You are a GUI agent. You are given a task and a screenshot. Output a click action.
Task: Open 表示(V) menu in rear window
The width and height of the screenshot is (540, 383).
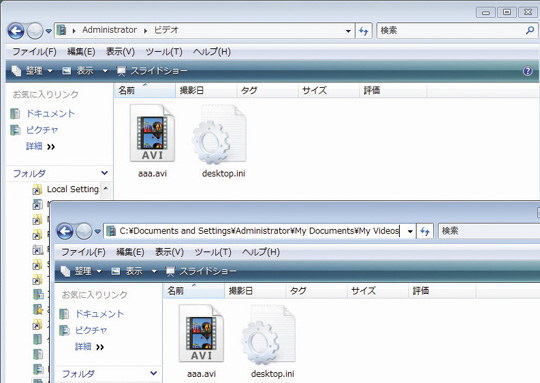[x=120, y=52]
